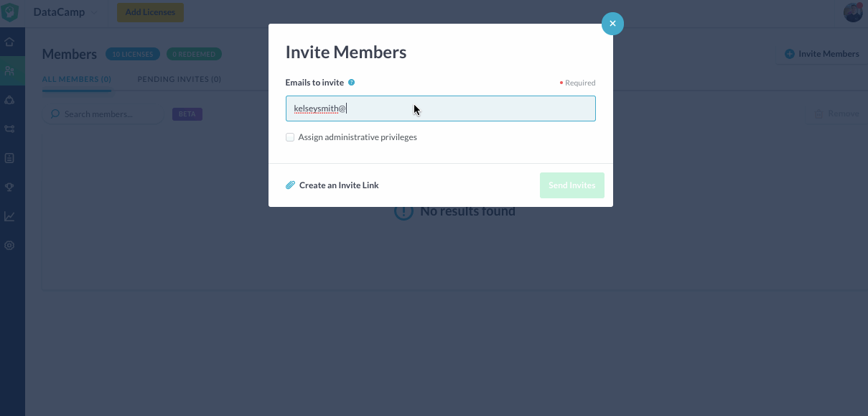Click the DataCamp shield logo
868x416 pixels.
pos(10,12)
